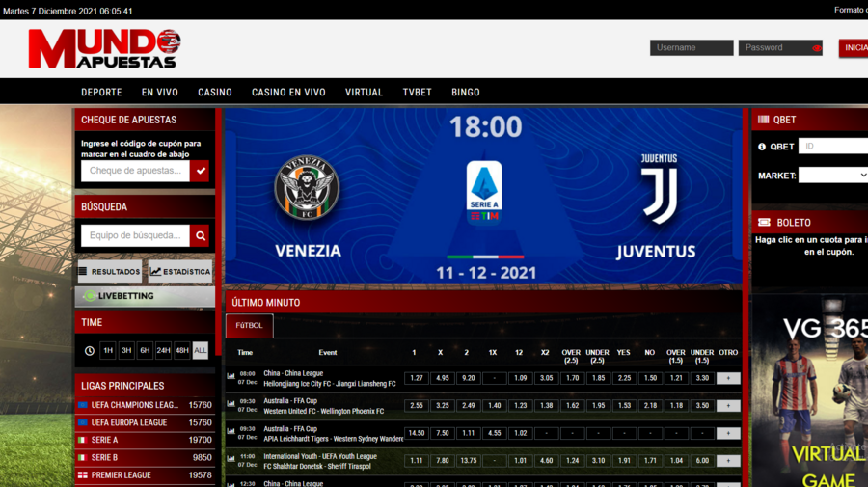The image size is (868, 487).
Task: Click the Venezia FC crest
Action: point(307,188)
